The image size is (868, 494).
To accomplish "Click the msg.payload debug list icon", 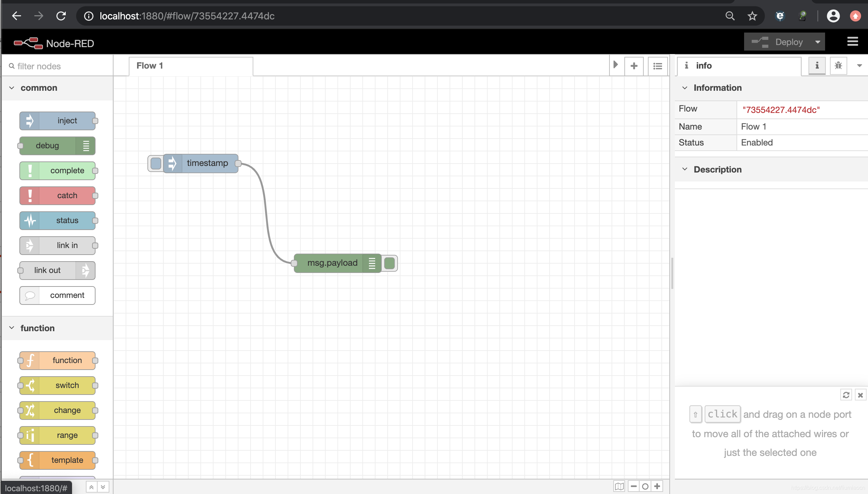I will pyautogui.click(x=371, y=263).
